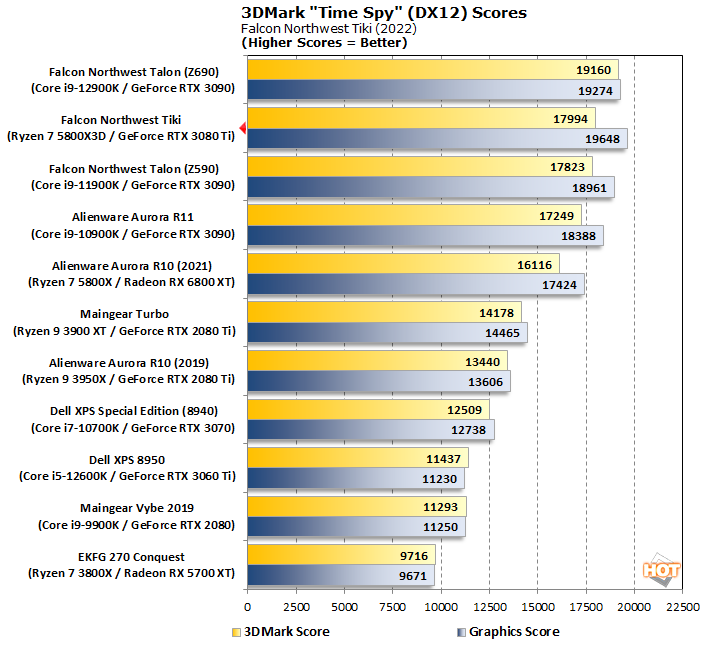Select the 13606 graphics score value
Viewport: 708px width, 646px height.
coord(485,382)
